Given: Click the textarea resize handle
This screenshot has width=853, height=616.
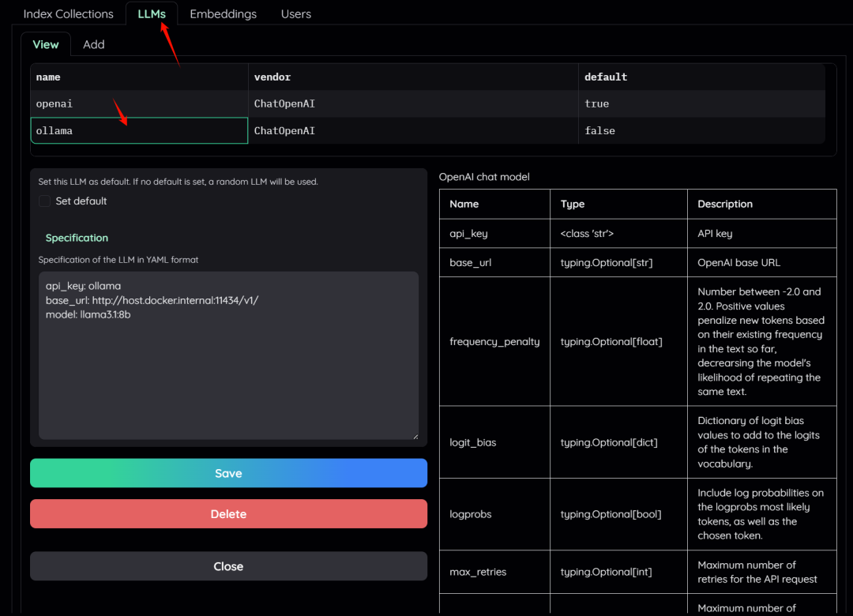Looking at the screenshot, I should click(x=414, y=434).
